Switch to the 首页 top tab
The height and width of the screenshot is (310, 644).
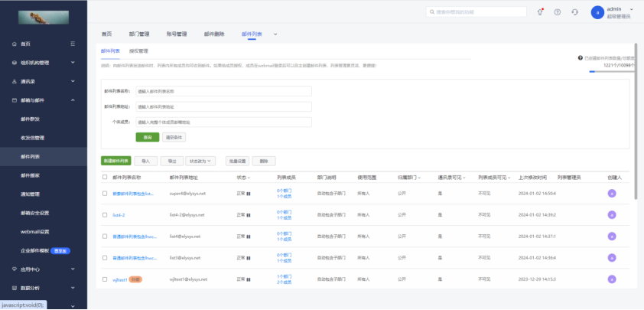click(x=106, y=34)
